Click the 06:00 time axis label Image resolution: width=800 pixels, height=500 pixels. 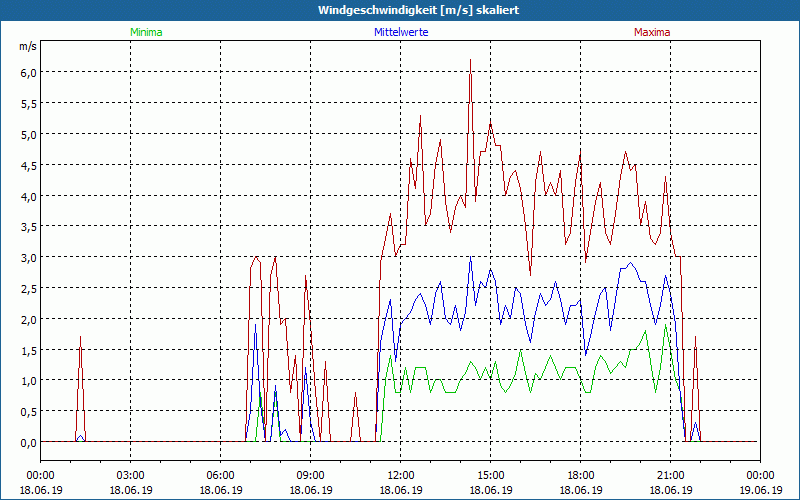click(220, 476)
